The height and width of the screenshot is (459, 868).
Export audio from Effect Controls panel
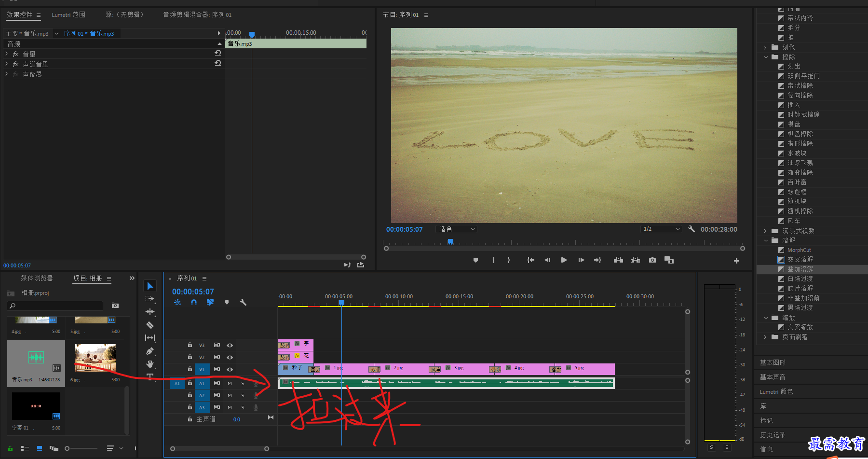pyautogui.click(x=361, y=264)
